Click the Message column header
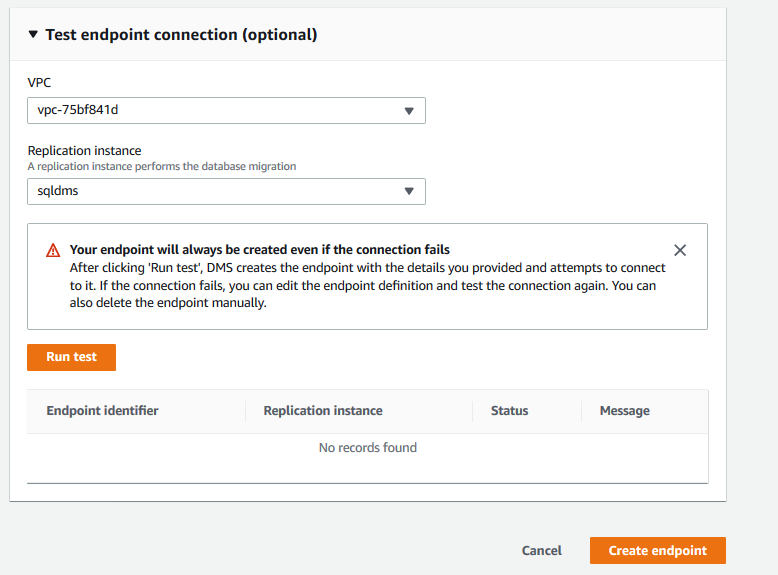Image resolution: width=778 pixels, height=575 pixels. coord(624,411)
